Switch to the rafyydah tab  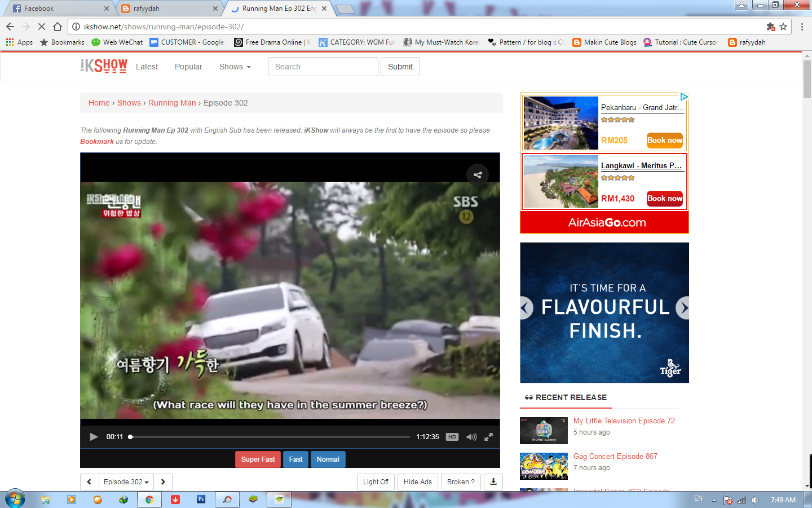(169, 8)
